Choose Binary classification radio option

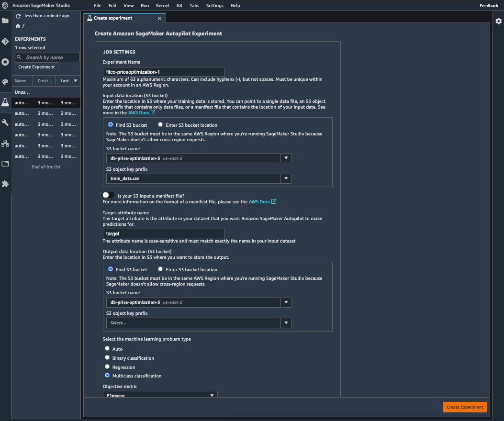pos(107,358)
